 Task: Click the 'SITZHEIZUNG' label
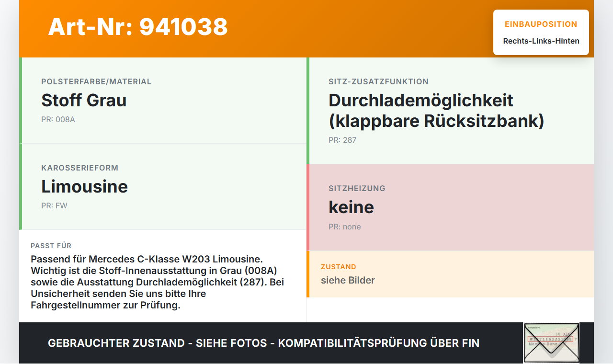357,188
